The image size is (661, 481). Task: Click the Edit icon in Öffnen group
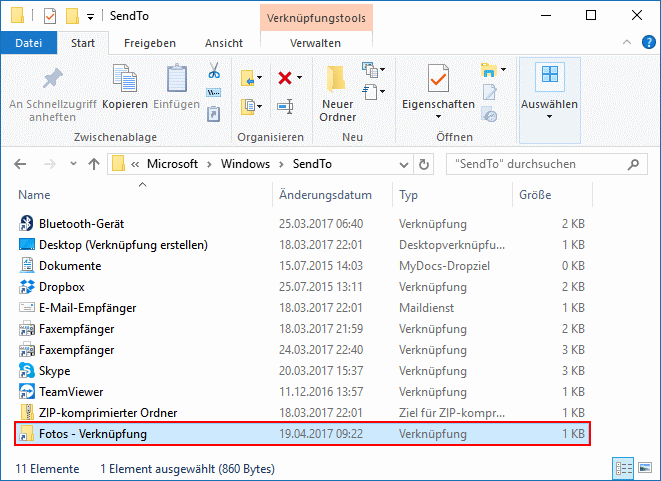(x=489, y=92)
